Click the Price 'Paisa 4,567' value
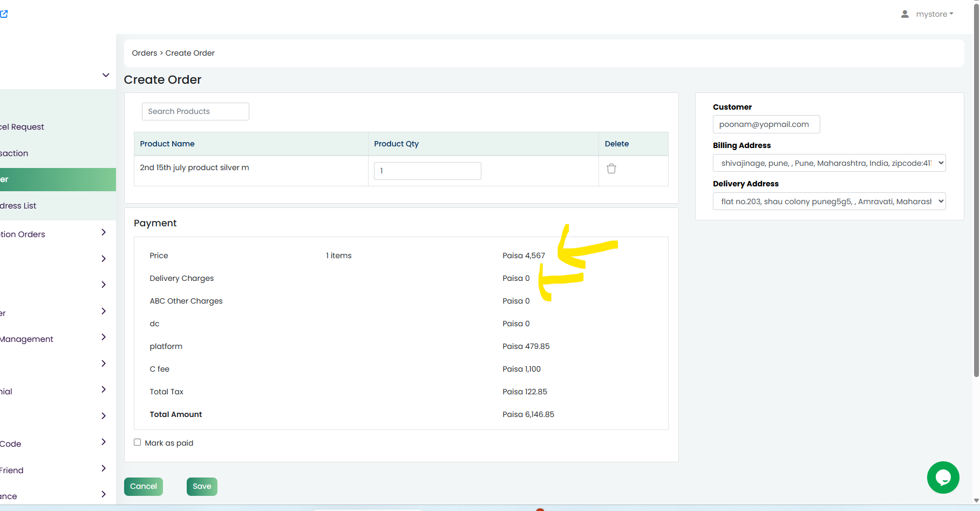The image size is (980, 511). click(523, 255)
